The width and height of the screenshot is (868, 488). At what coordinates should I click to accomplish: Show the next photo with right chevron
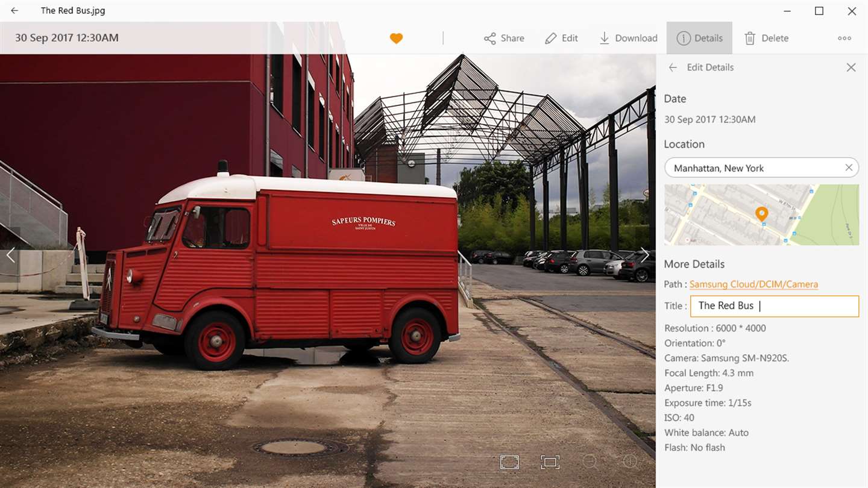(x=644, y=255)
